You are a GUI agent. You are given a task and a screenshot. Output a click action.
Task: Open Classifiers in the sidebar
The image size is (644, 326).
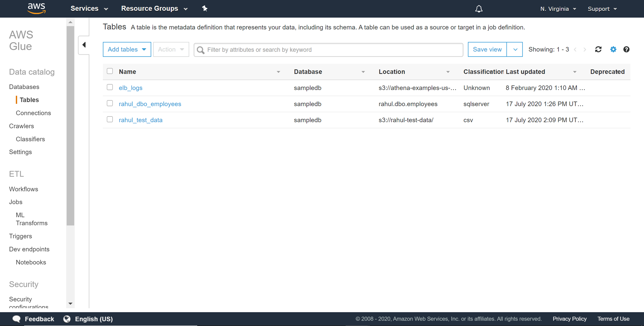click(30, 139)
